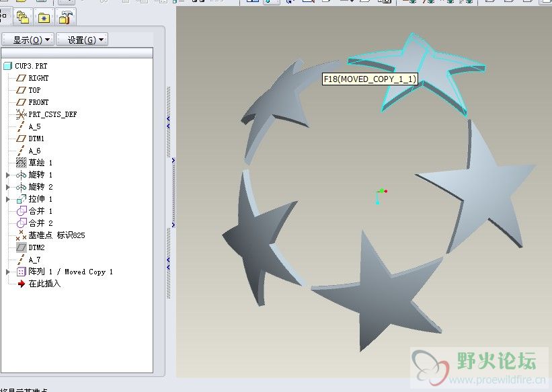Click the DTM2 datum plane icon
The width and height of the screenshot is (552, 392).
pyautogui.click(x=21, y=247)
